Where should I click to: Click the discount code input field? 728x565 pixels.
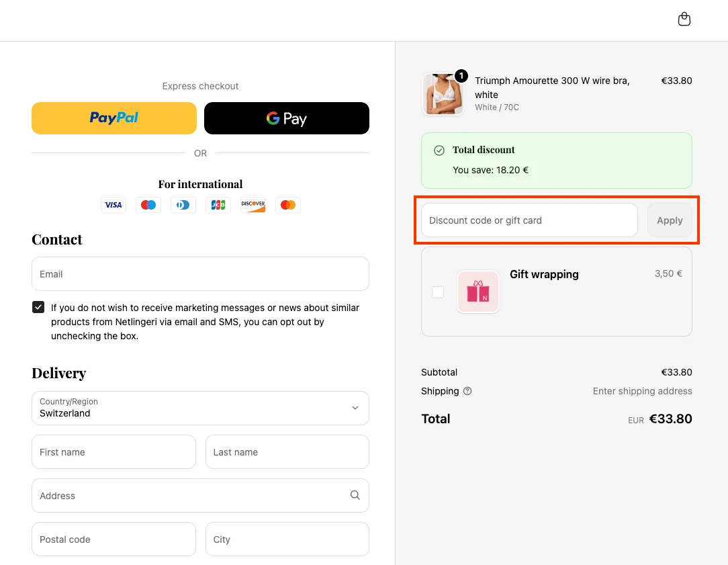[x=528, y=220]
